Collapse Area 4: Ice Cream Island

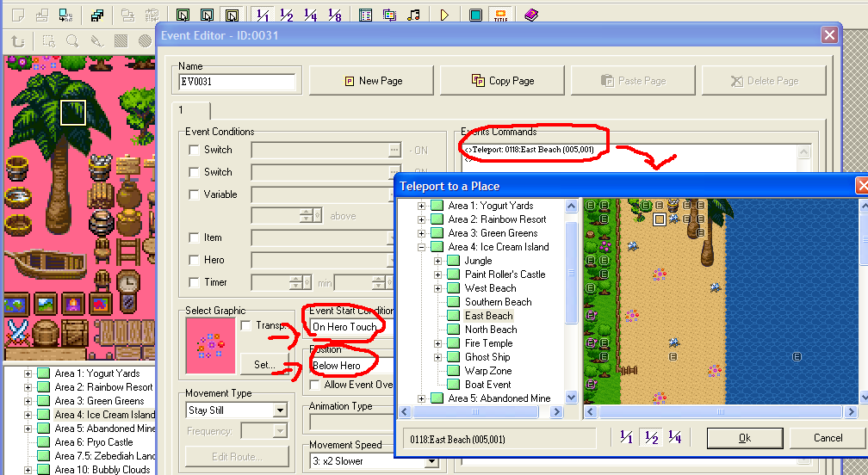(x=422, y=247)
